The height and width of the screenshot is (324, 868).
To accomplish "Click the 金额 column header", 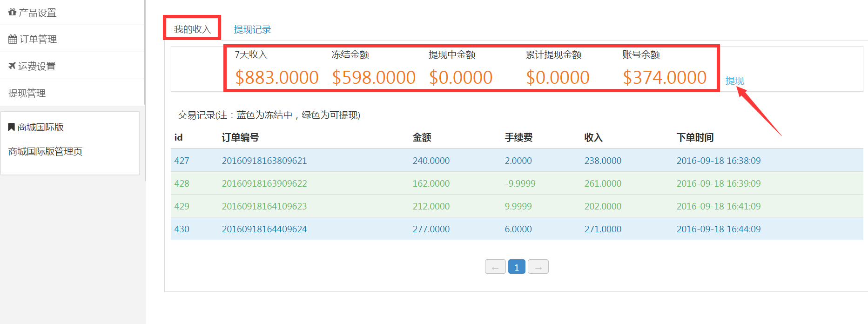I will (x=422, y=137).
